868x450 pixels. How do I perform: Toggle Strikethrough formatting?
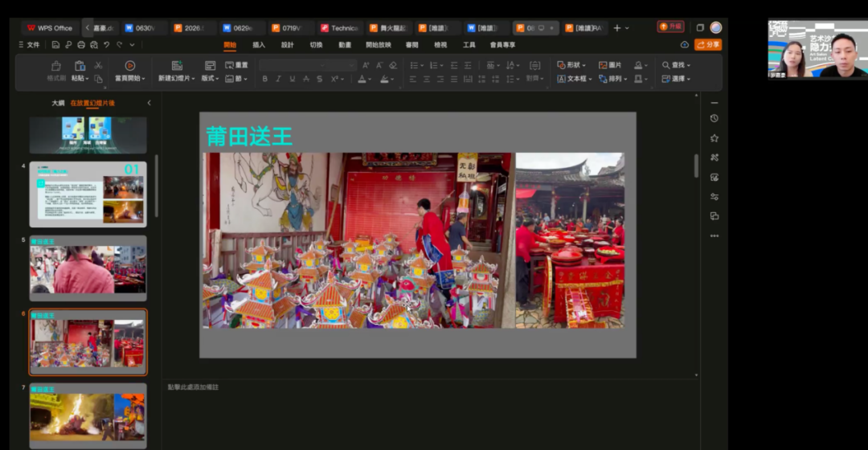click(x=306, y=79)
